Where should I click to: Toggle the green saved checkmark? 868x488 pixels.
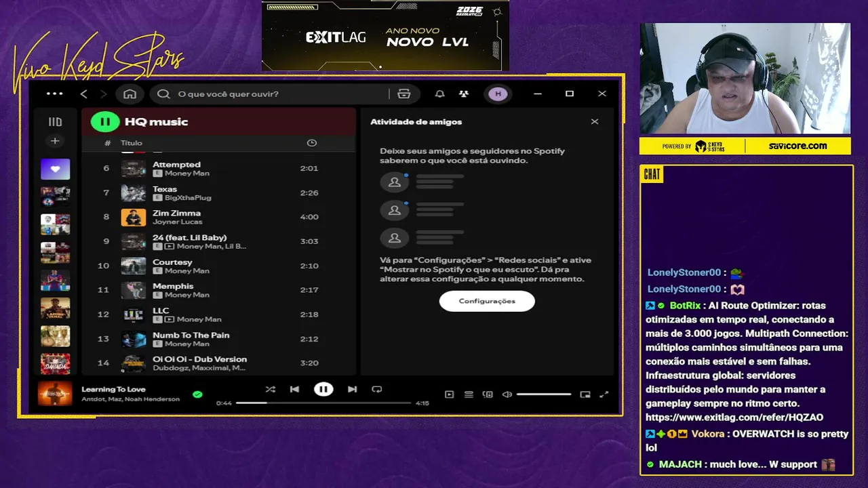(x=197, y=394)
